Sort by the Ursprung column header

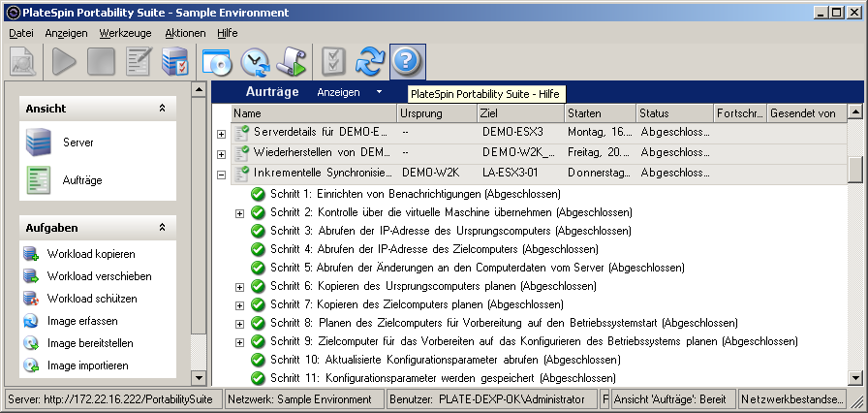coord(437,113)
